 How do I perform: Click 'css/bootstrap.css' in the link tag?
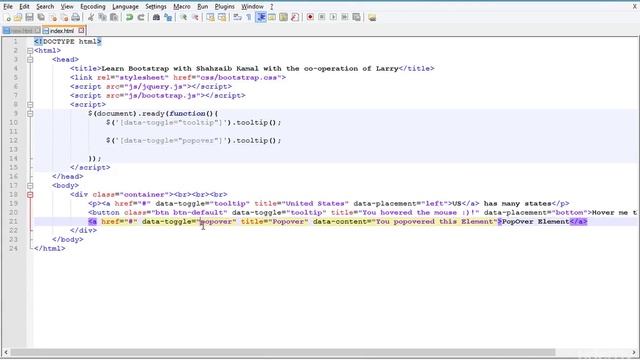238,78
